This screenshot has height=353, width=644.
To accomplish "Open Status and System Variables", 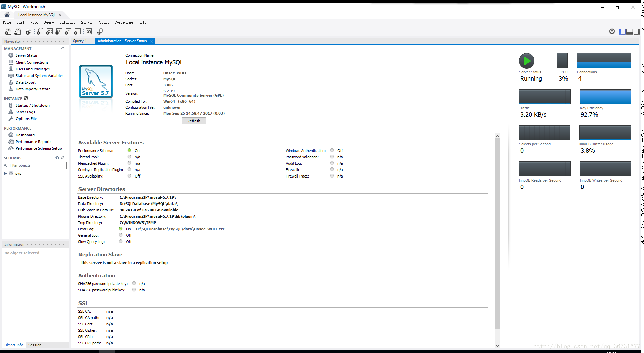I will pos(39,76).
